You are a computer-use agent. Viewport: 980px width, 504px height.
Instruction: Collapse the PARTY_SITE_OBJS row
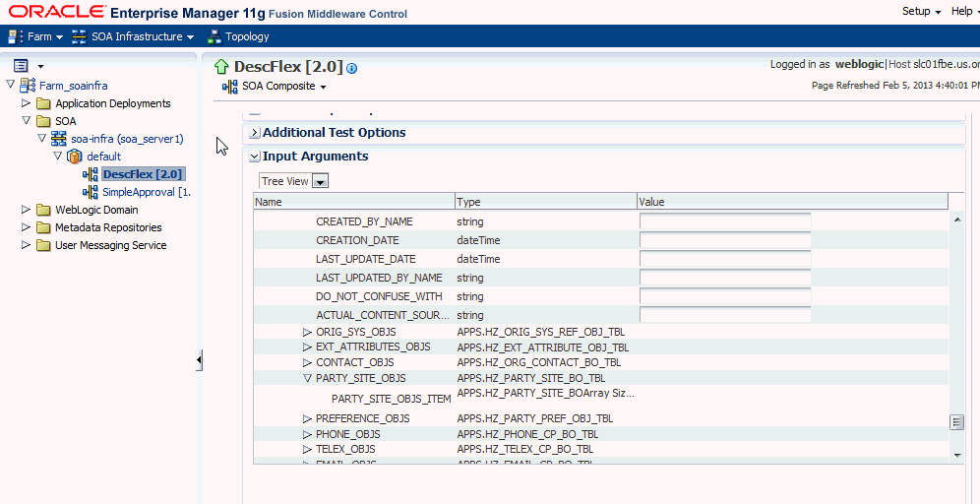(307, 378)
